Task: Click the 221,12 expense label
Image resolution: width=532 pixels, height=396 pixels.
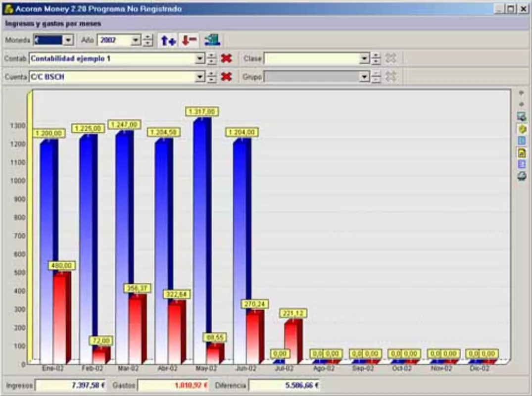Action: [x=293, y=313]
